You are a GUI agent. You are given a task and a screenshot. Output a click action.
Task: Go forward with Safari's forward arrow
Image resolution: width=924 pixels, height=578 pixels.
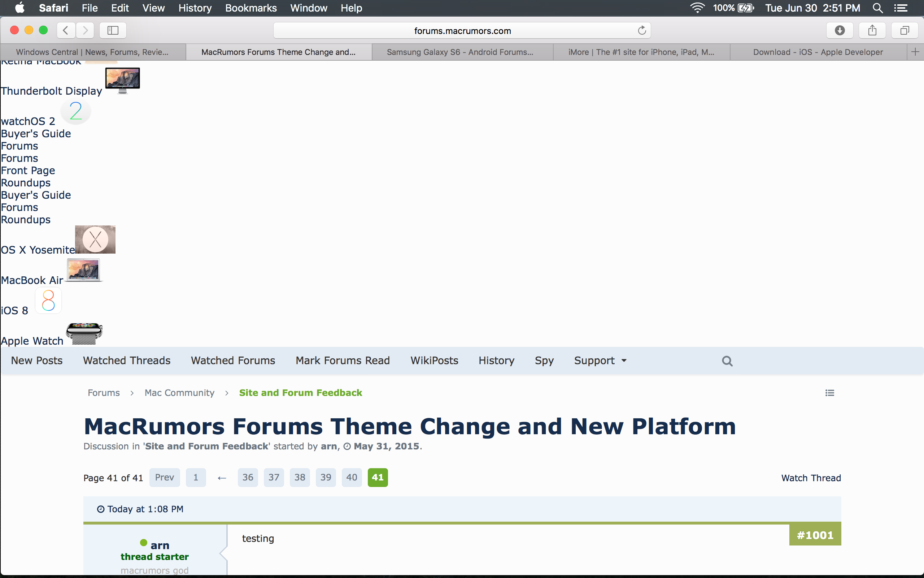tap(85, 30)
